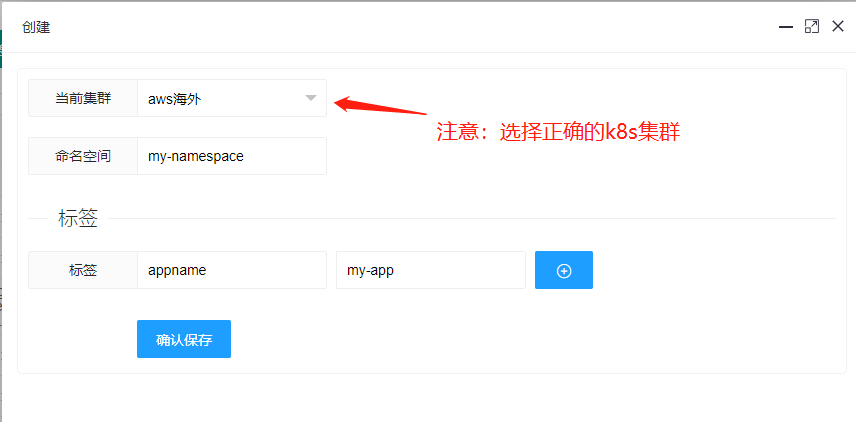
Task: Maximize the 创建 dialog
Action: (812, 27)
